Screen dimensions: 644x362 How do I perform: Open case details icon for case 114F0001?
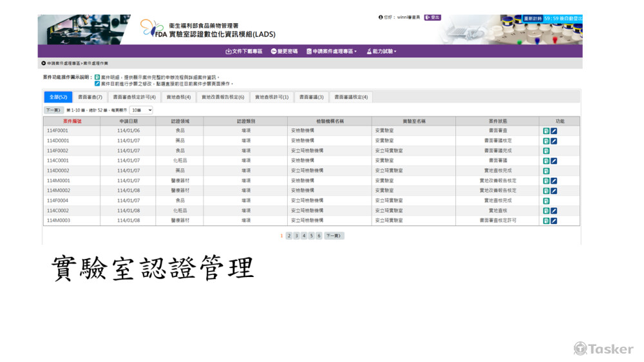546,131
